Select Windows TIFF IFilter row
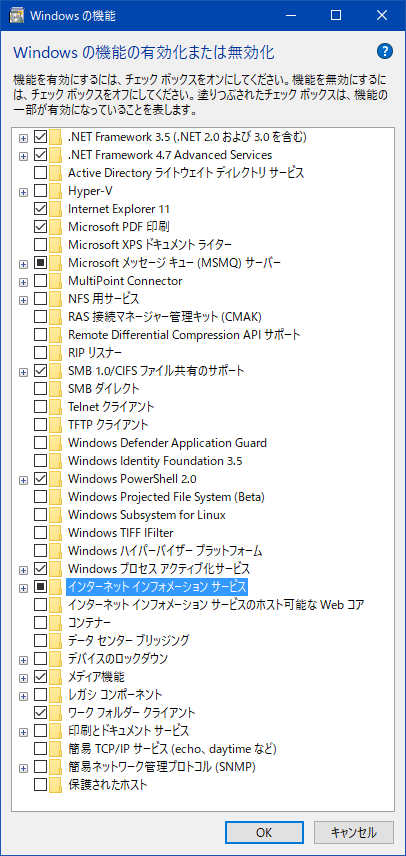 [x=121, y=533]
